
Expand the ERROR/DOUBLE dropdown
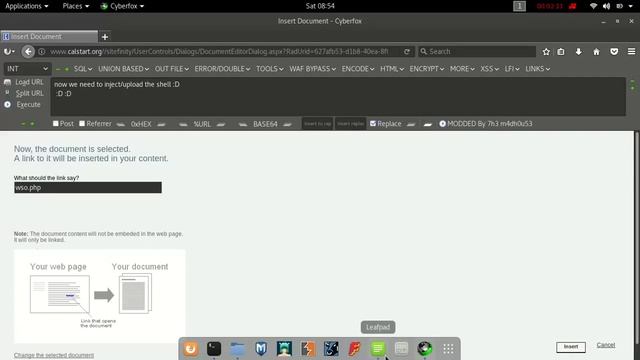tap(222, 69)
